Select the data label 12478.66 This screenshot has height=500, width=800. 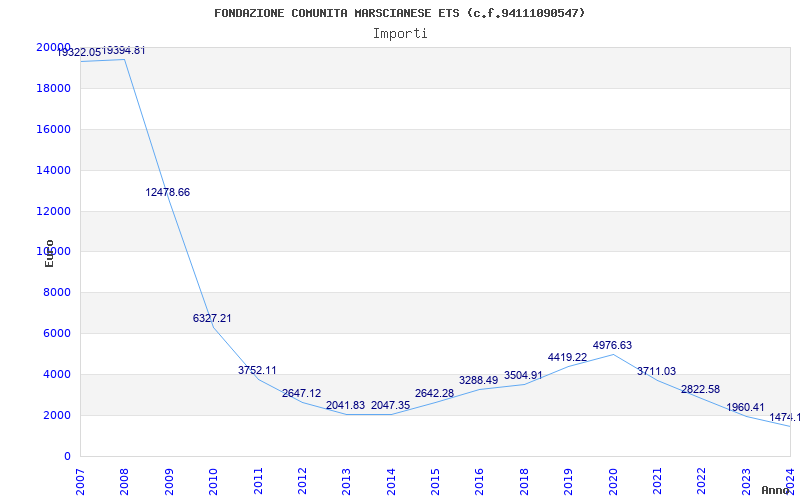167,192
